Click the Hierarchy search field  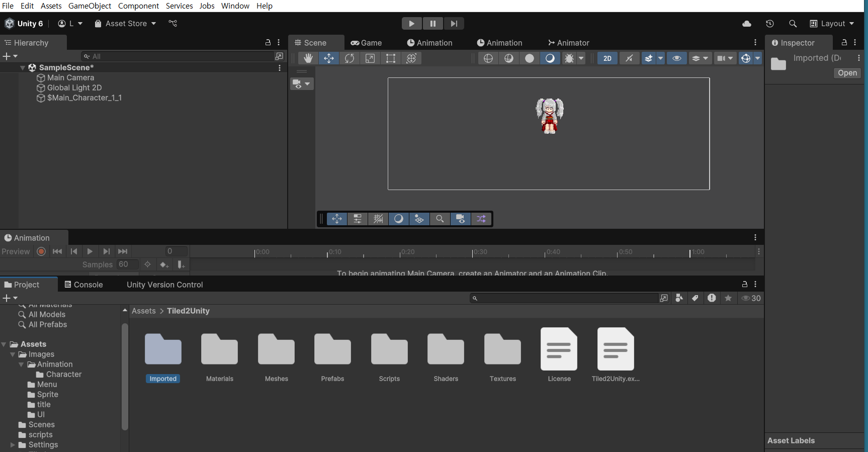coord(178,56)
